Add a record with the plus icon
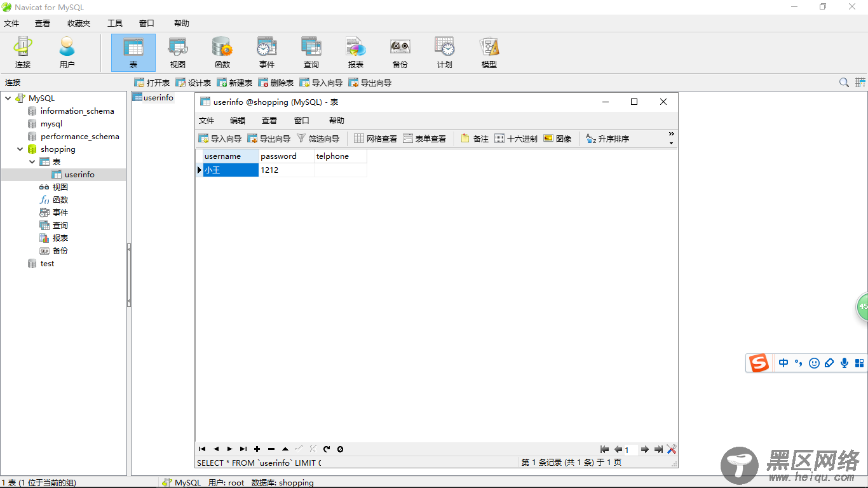Image resolution: width=868 pixels, height=488 pixels. (257, 449)
